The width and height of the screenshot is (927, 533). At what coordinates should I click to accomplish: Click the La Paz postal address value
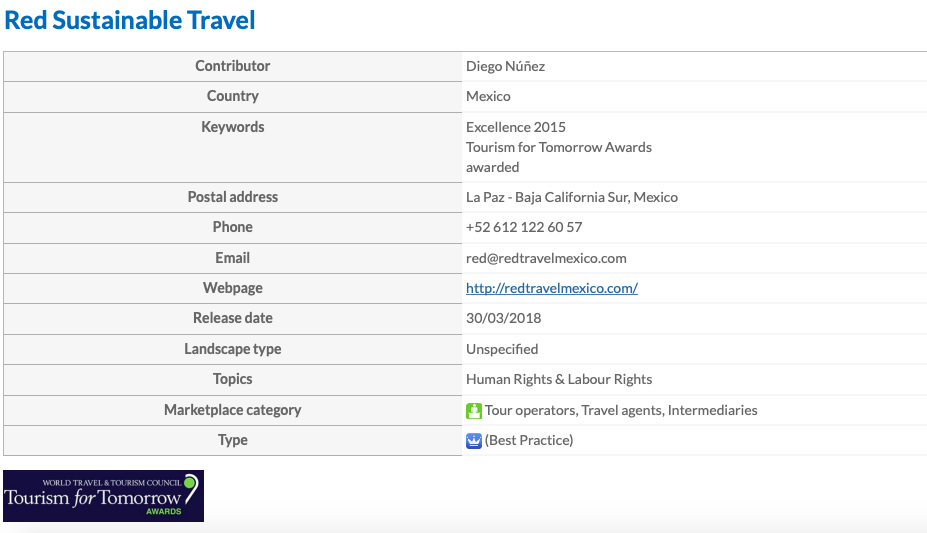coord(572,197)
